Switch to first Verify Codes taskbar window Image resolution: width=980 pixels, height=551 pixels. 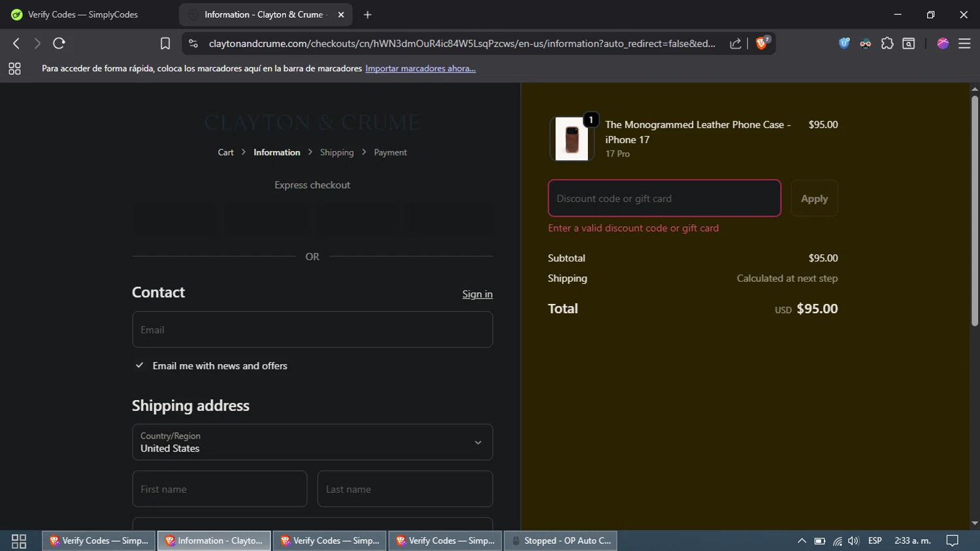pyautogui.click(x=99, y=541)
